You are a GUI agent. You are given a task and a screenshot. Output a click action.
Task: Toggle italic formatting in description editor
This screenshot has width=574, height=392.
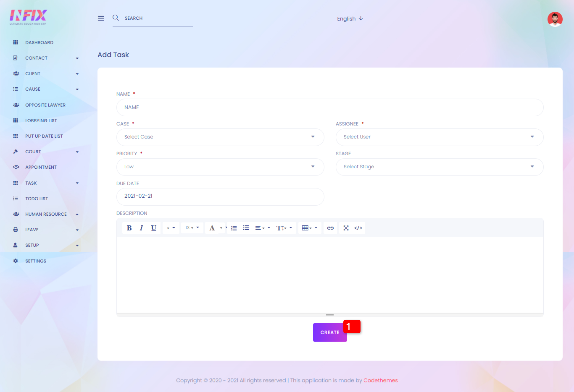coord(141,228)
